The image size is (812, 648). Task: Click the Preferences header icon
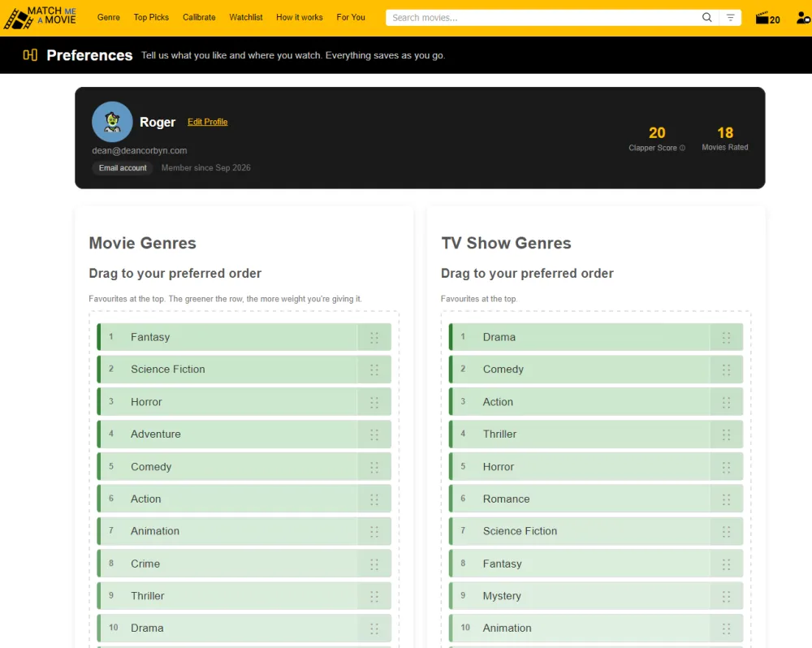(x=30, y=55)
